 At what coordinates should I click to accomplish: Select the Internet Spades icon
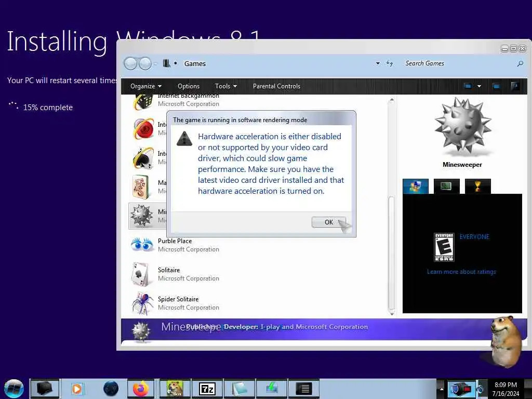pos(143,158)
